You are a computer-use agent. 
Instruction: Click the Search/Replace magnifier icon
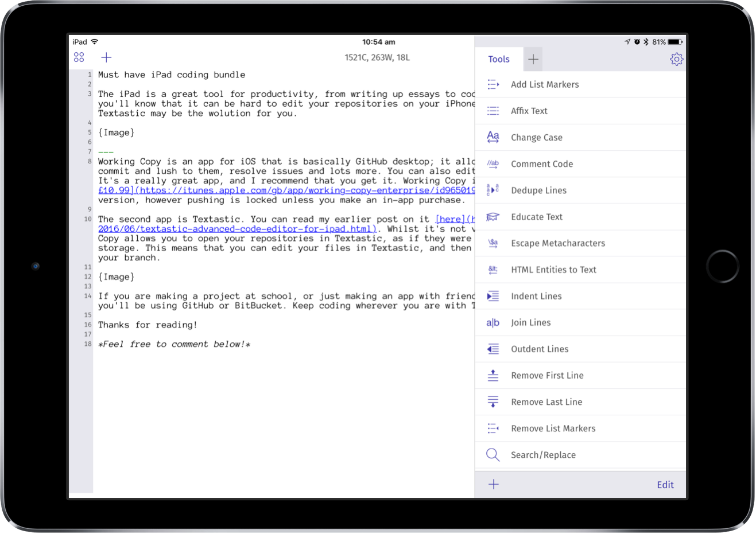click(x=493, y=455)
